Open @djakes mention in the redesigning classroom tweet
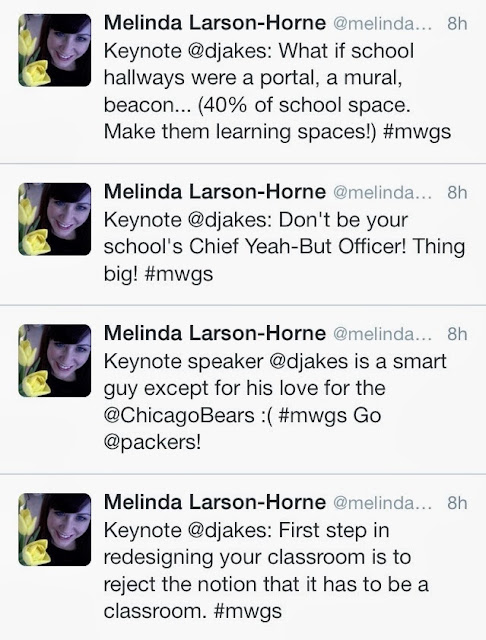Viewport: 486px width, 640px height. (230, 531)
